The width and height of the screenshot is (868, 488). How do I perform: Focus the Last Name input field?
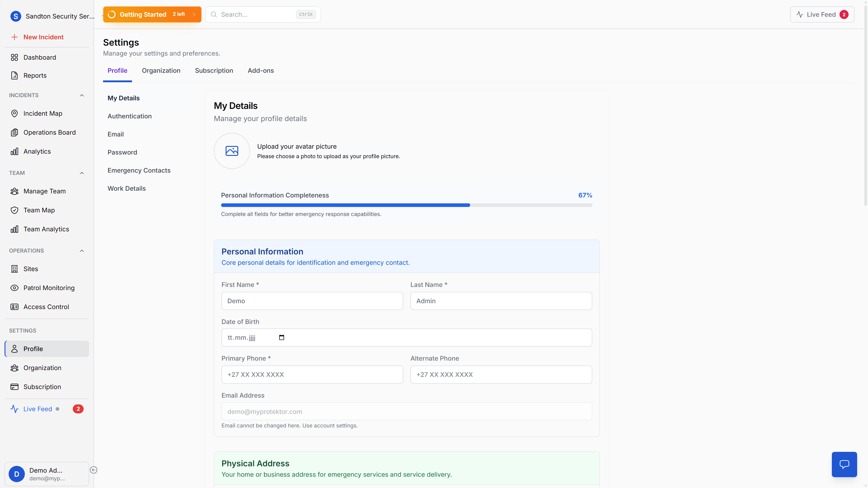pyautogui.click(x=501, y=301)
